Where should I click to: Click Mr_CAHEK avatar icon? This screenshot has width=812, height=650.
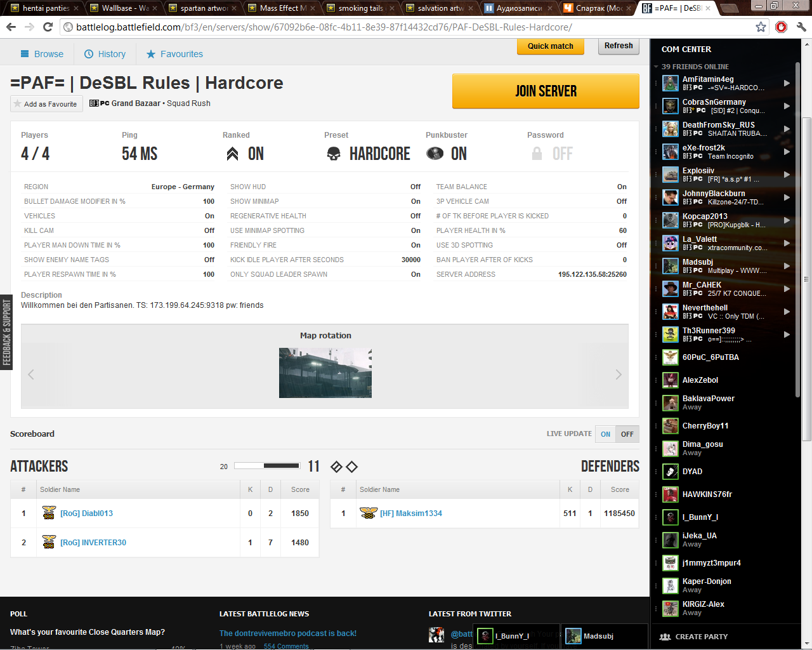(671, 289)
